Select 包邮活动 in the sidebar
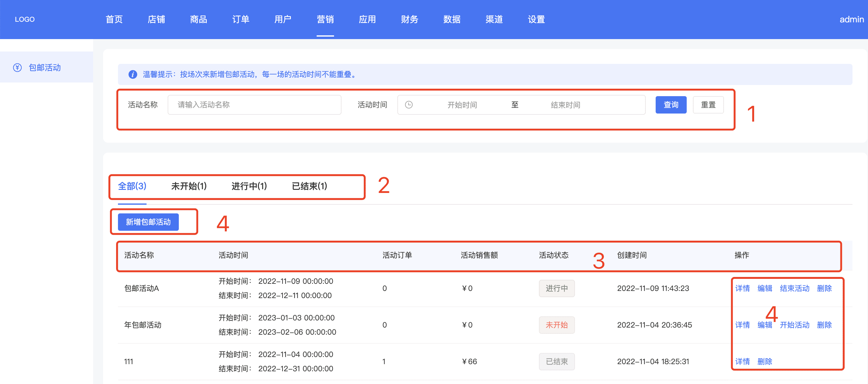 pyautogui.click(x=47, y=67)
